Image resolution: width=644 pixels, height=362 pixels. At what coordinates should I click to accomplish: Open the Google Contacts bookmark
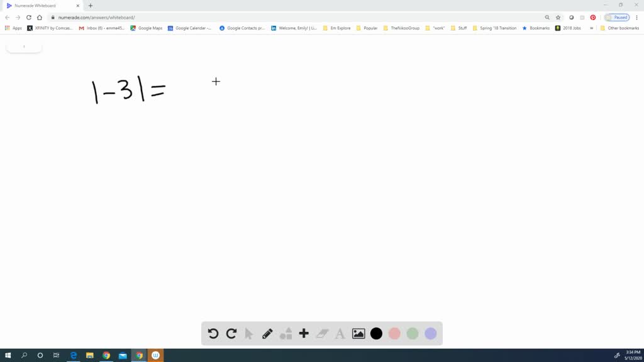(242, 28)
